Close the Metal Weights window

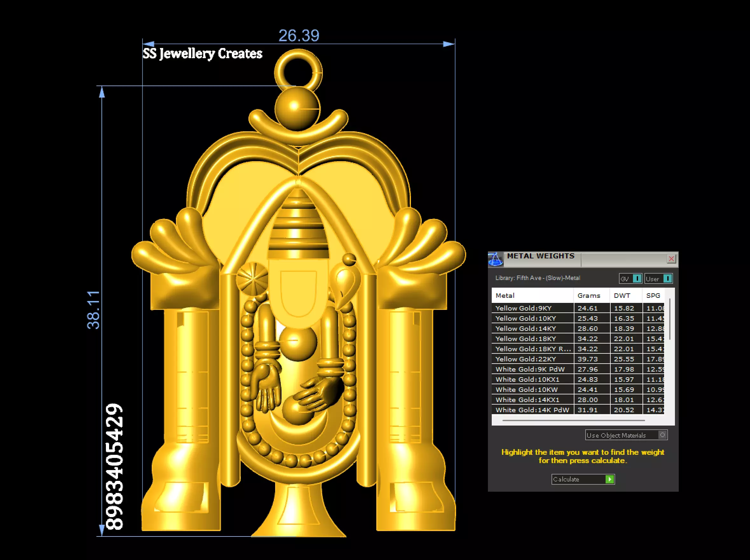tap(671, 259)
